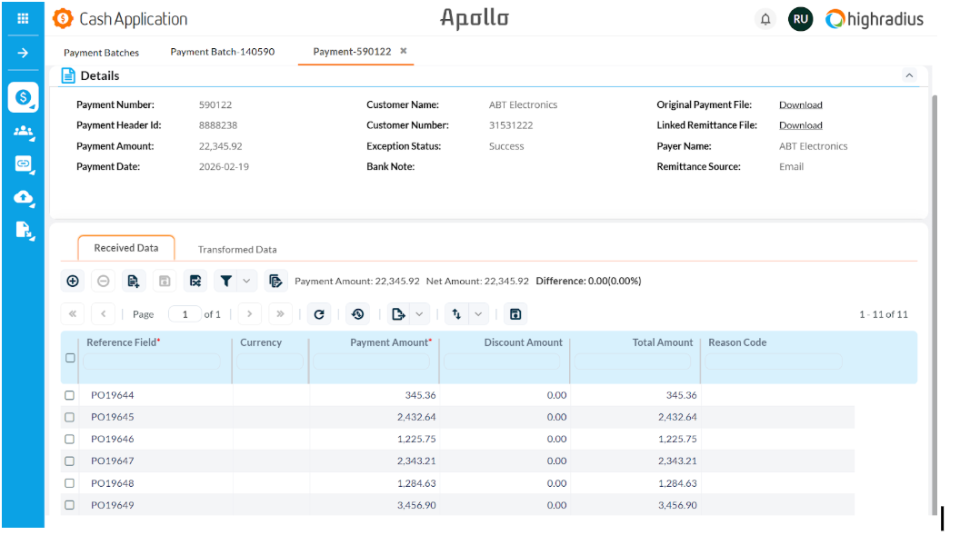
Task: Add a new row with the plus icon
Action: (73, 281)
